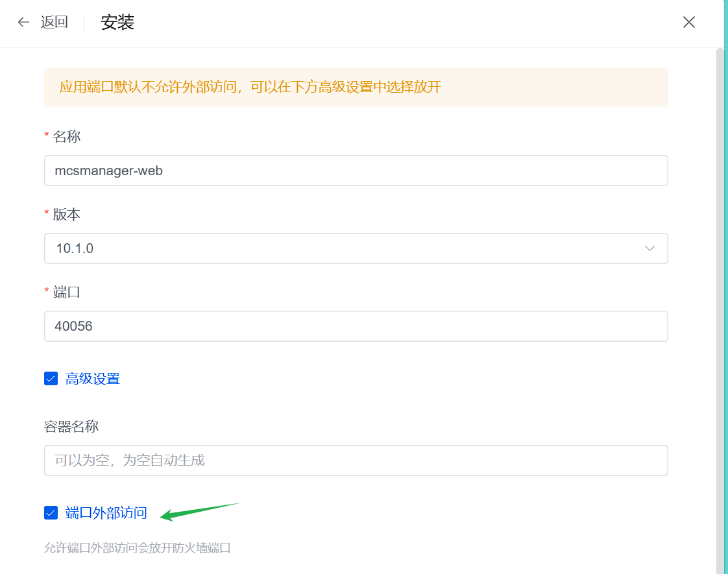The image size is (728, 574).
Task: Click the firewall hint text 允许端口外部访问会放开防火墙端口
Action: 138,548
